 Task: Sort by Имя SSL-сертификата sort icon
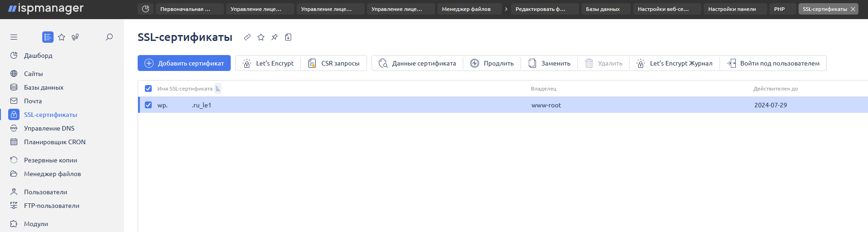coord(218,89)
